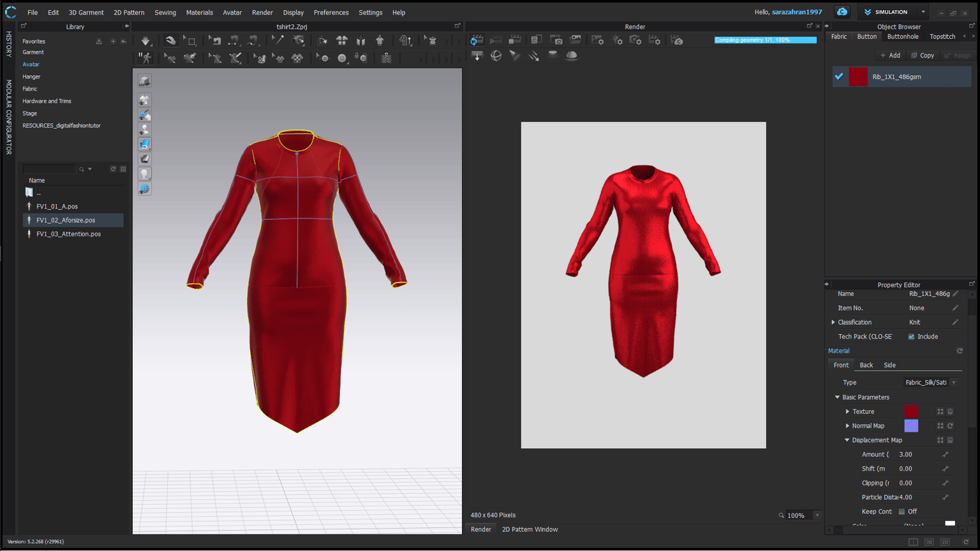980x551 pixels.
Task: Click the avatar figure toolbar icon
Action: point(380,40)
